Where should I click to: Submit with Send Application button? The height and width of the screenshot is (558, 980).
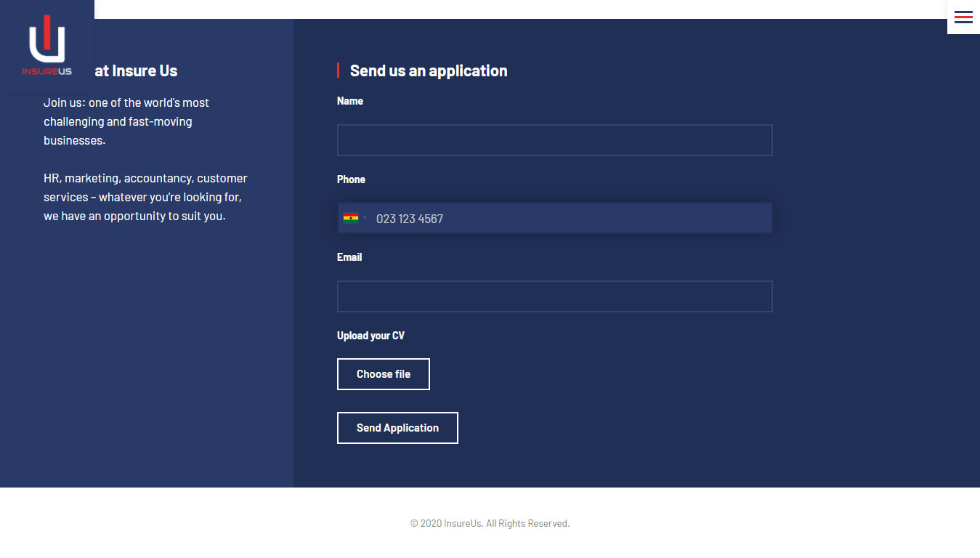pos(397,428)
